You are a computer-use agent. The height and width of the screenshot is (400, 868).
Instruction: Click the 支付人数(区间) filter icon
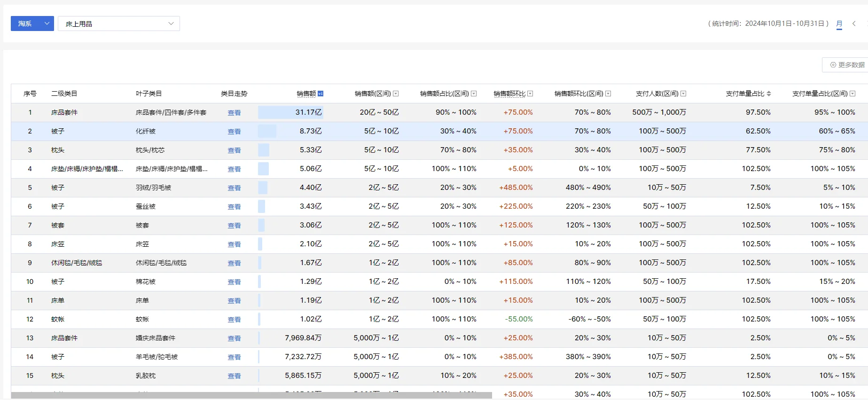tap(683, 94)
